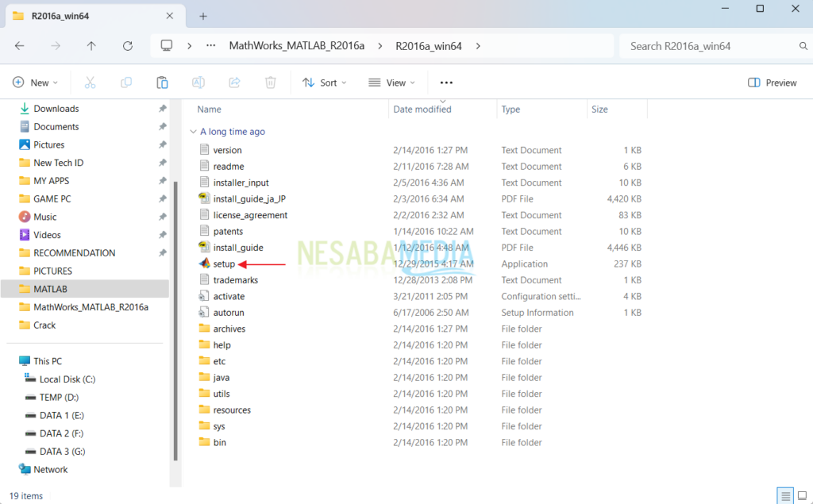Click the Copy icon in the toolbar
This screenshot has width=813, height=504.
(126, 82)
